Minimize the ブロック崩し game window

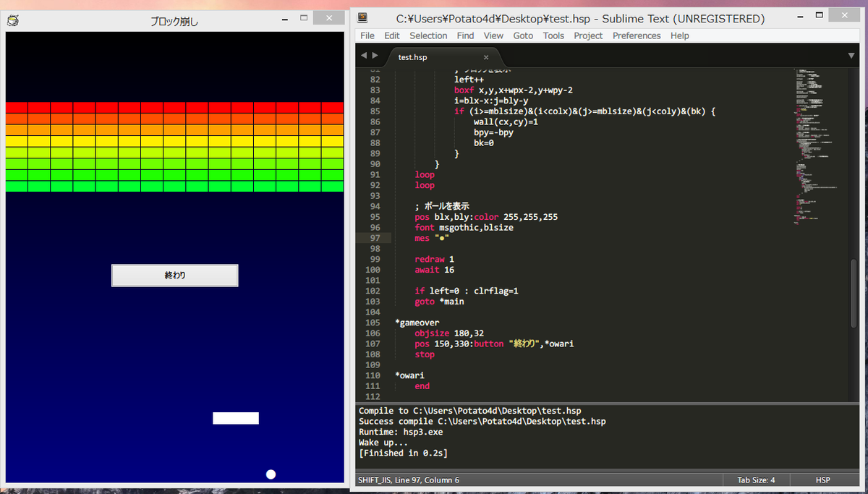286,20
